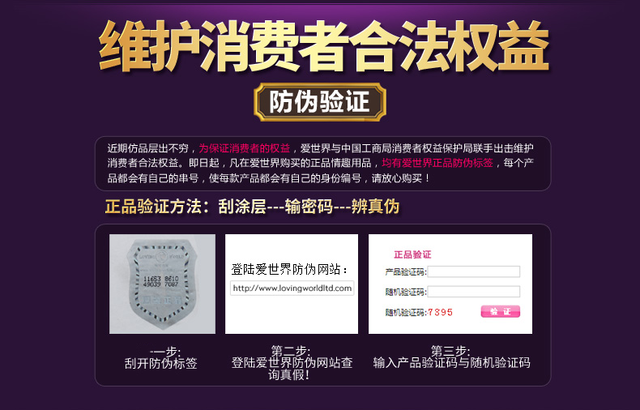The height and width of the screenshot is (410, 640).
Task: Click the pink text 均有爱世界正品防伪标签
Action: [437, 163]
